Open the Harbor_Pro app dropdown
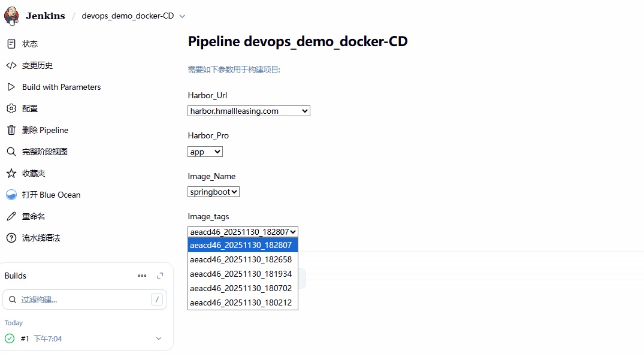The image size is (644, 357). (205, 152)
